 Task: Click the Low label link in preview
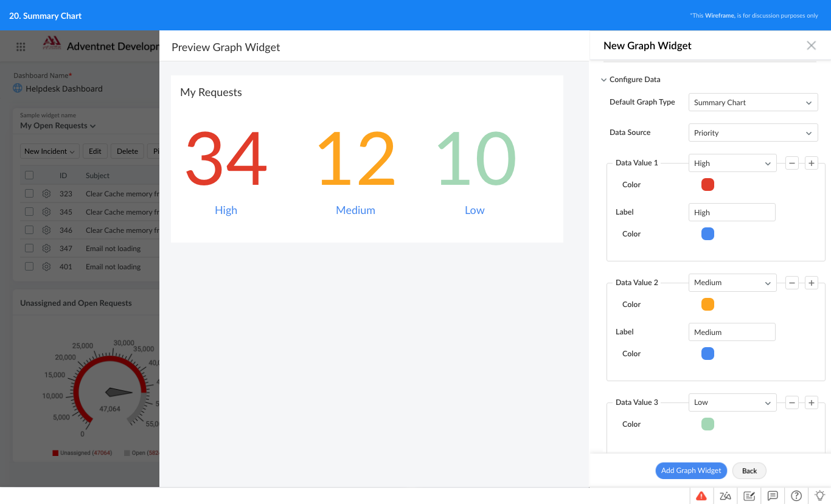tap(475, 210)
